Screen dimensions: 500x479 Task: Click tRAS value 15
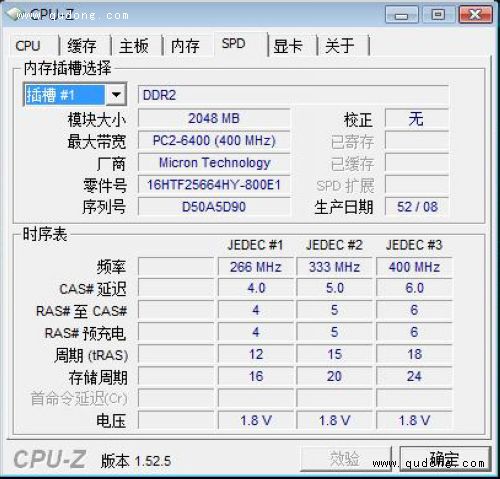(x=334, y=354)
